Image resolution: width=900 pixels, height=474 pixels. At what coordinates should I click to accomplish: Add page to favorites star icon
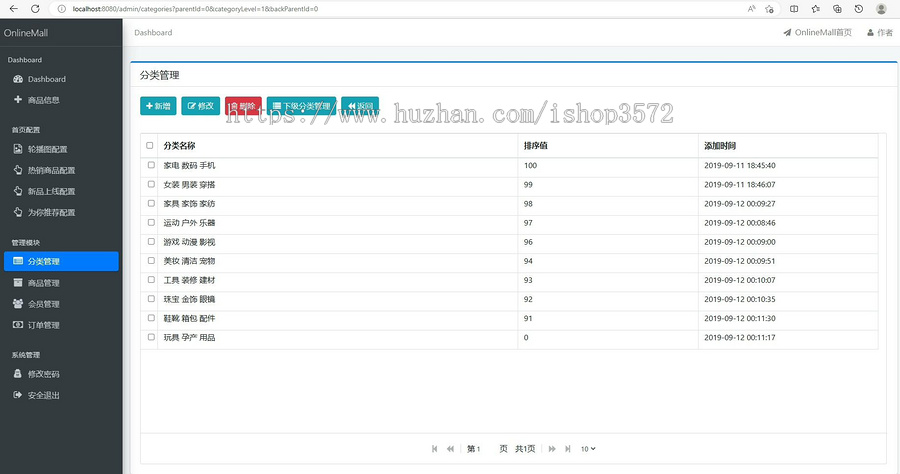pos(769,9)
